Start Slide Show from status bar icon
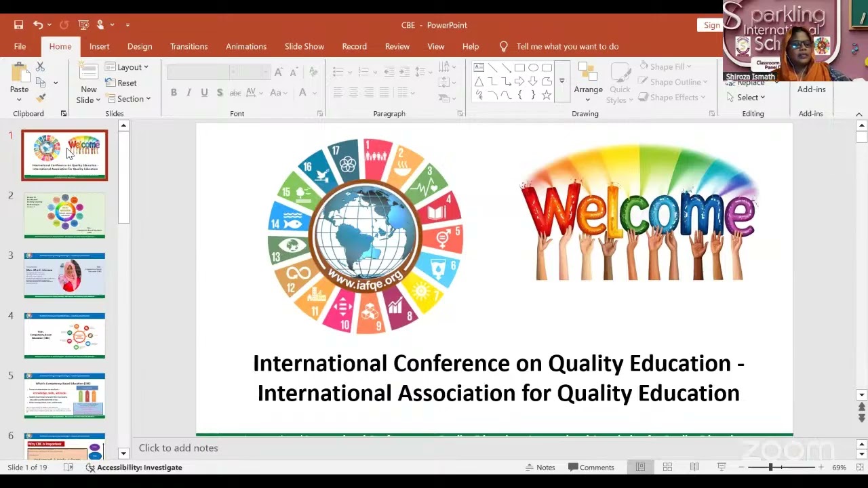Image resolution: width=868 pixels, height=488 pixels. (722, 467)
